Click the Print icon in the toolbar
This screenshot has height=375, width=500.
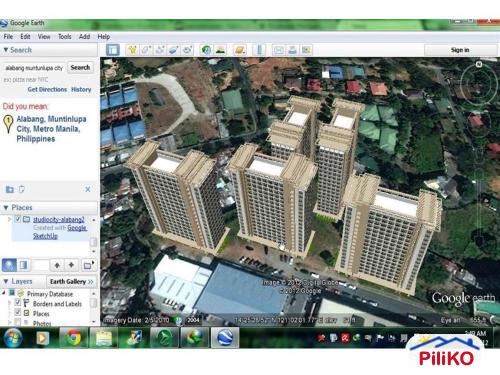tap(292, 50)
